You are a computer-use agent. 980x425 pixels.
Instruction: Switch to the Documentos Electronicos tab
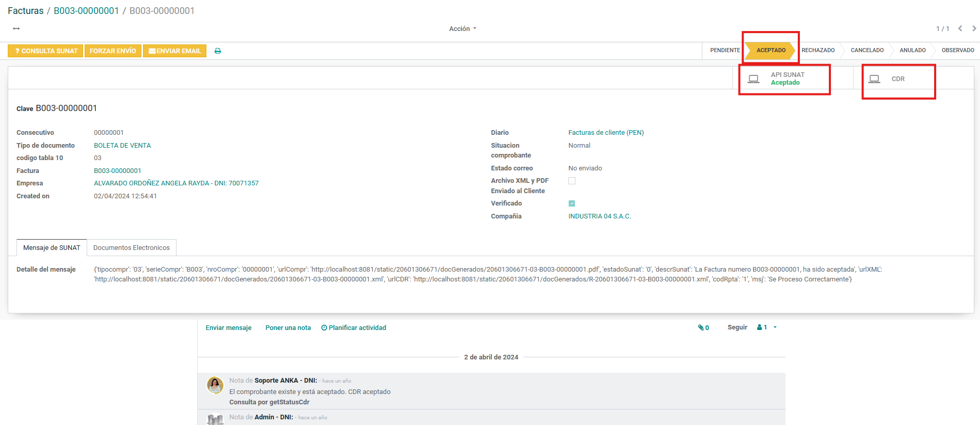[132, 248]
